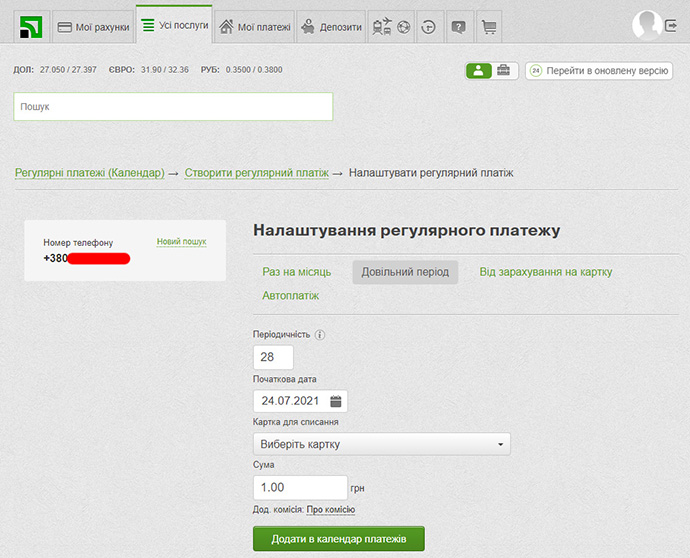The image size is (690, 558).
Task: Click the user profile avatar
Action: [x=647, y=25]
